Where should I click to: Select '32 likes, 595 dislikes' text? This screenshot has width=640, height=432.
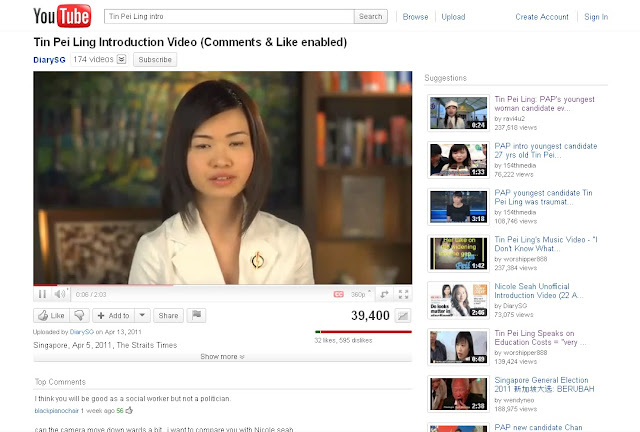343,340
